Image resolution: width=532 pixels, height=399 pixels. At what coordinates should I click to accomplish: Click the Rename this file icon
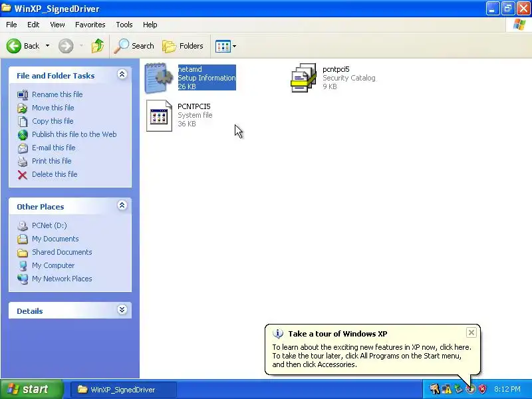click(23, 94)
